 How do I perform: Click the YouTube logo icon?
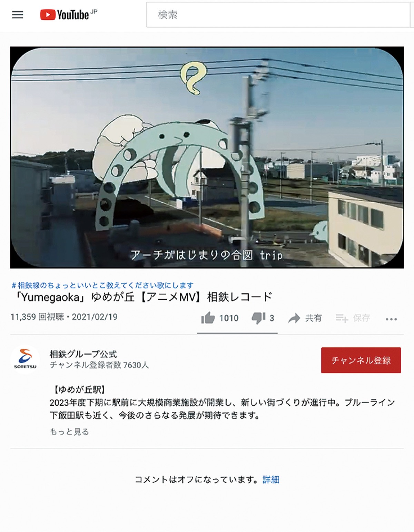point(48,15)
